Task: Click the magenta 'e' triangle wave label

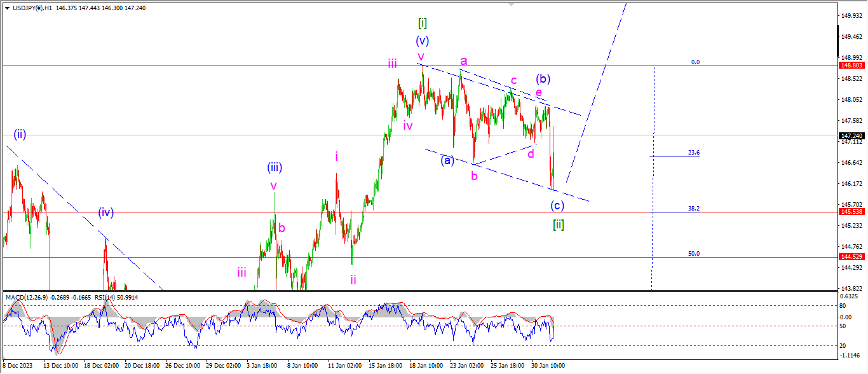Action: [x=538, y=93]
